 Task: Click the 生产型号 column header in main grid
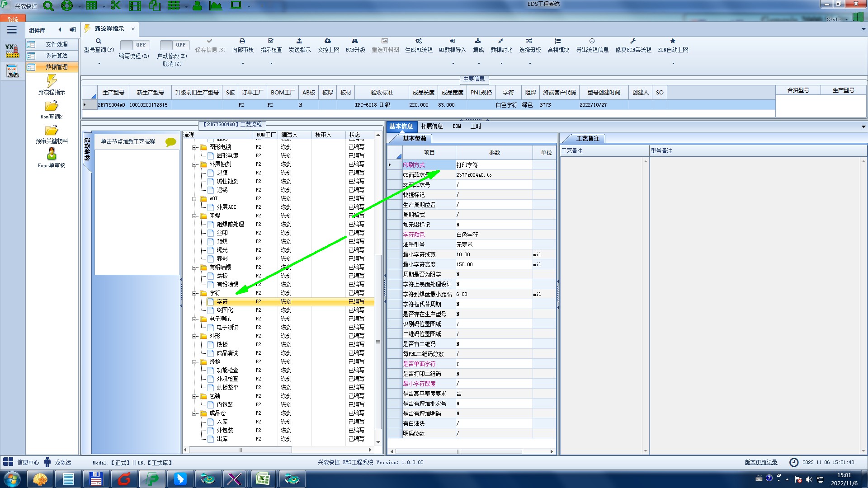point(113,93)
